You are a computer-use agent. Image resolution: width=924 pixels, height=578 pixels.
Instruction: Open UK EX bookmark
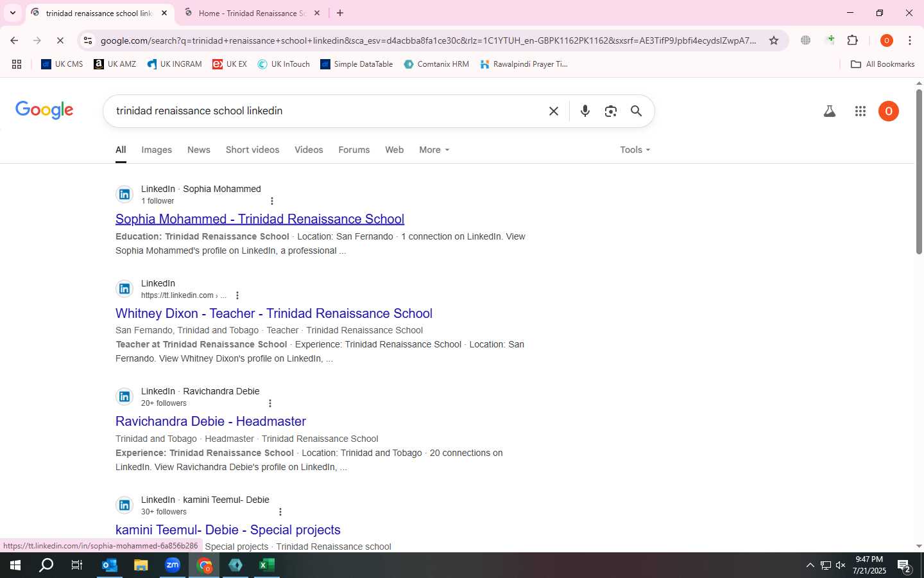[x=230, y=64]
